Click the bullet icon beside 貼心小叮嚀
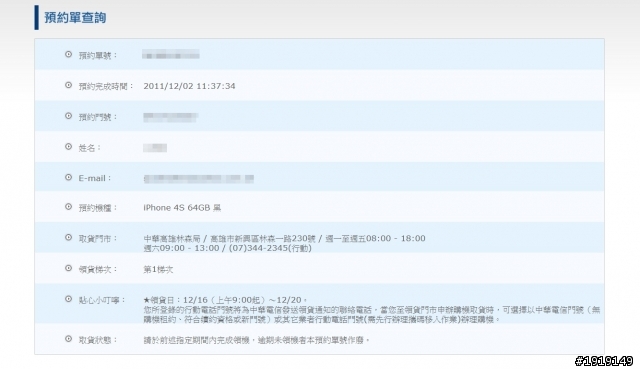The height and width of the screenshot is (369, 640). point(69,299)
